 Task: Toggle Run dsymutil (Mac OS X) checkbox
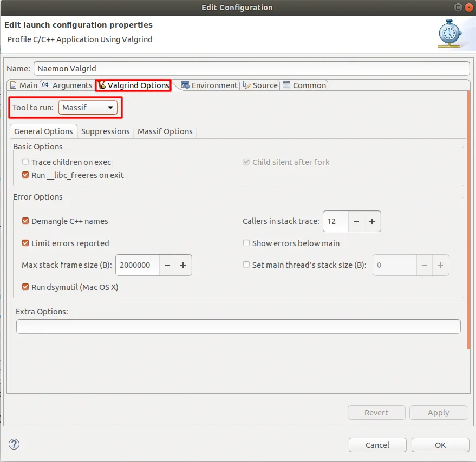(x=25, y=287)
